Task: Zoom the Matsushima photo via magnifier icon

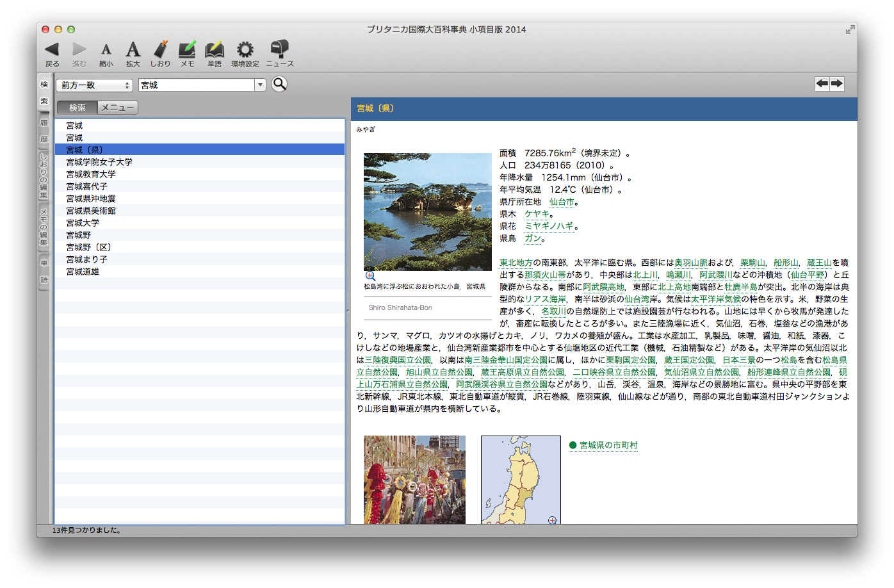Action: pos(370,276)
